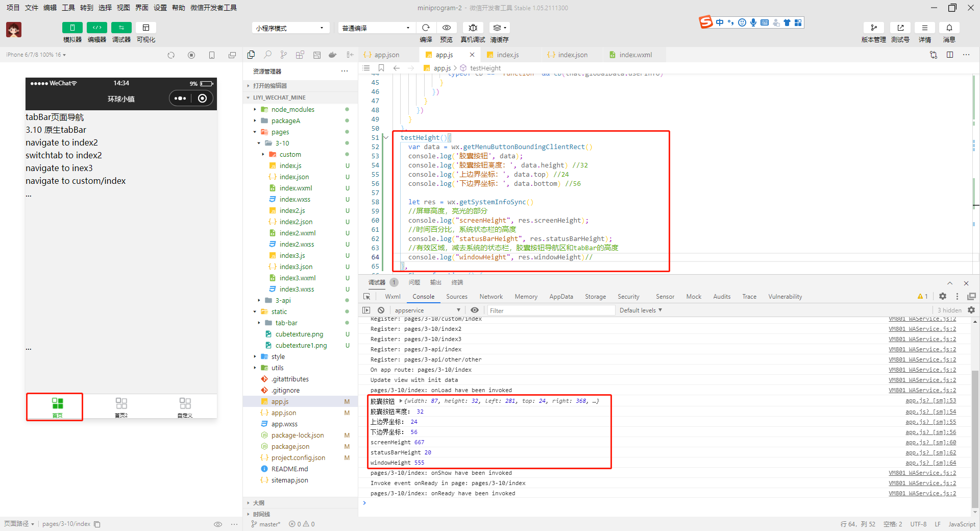This screenshot has height=531, width=980.
Task: Click the simulator capsule menu dots
Action: point(180,99)
